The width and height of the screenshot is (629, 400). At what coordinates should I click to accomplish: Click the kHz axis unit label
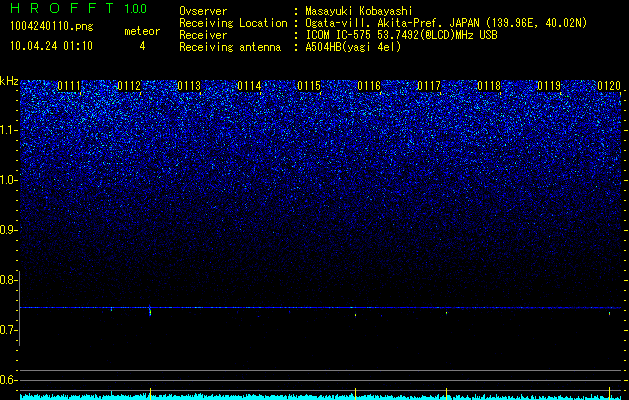tap(9, 81)
